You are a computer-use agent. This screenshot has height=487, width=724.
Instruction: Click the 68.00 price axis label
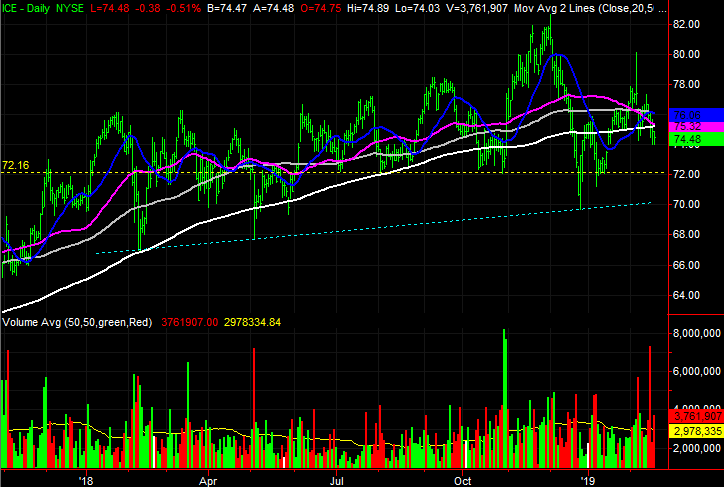click(x=687, y=234)
